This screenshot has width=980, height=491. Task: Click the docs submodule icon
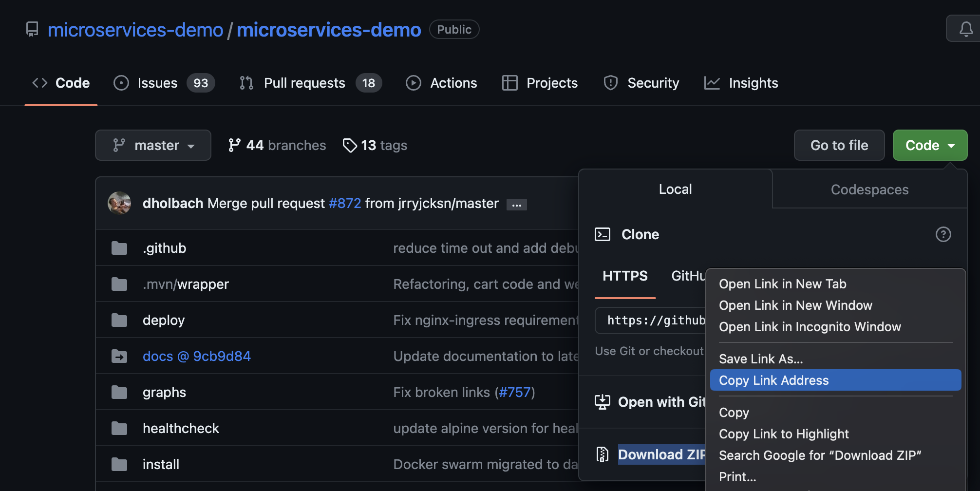pyautogui.click(x=119, y=356)
